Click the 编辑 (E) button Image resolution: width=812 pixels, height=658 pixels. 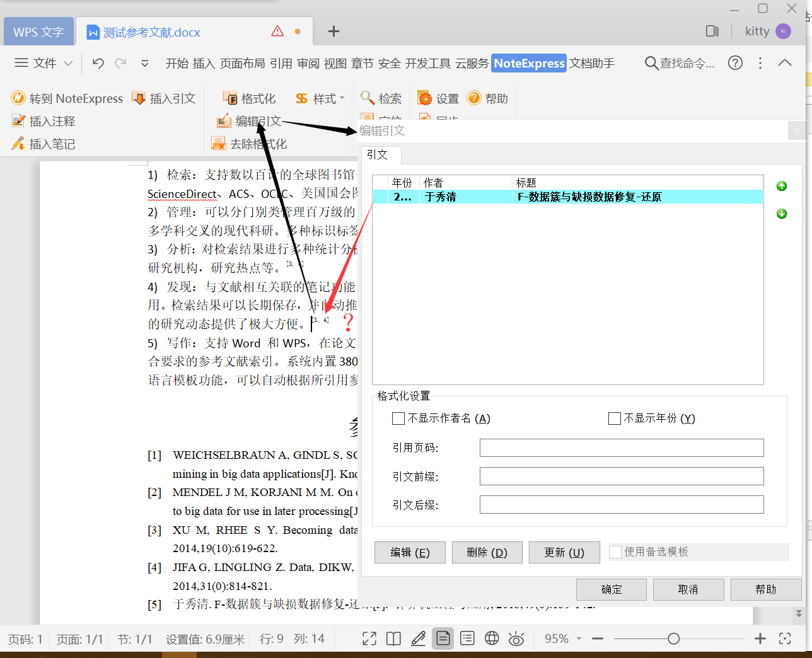click(410, 552)
